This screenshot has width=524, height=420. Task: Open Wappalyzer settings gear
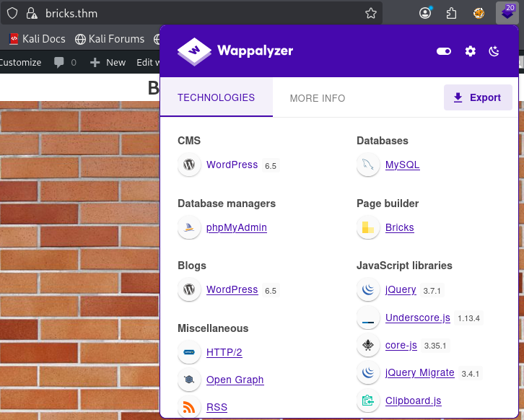click(x=471, y=51)
